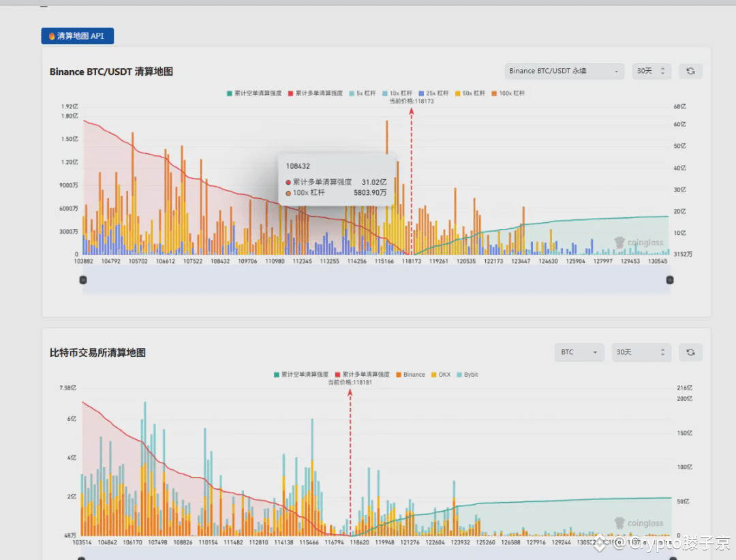Click the 216亿 right-axis label
736x560 pixels.
pyautogui.click(x=684, y=388)
